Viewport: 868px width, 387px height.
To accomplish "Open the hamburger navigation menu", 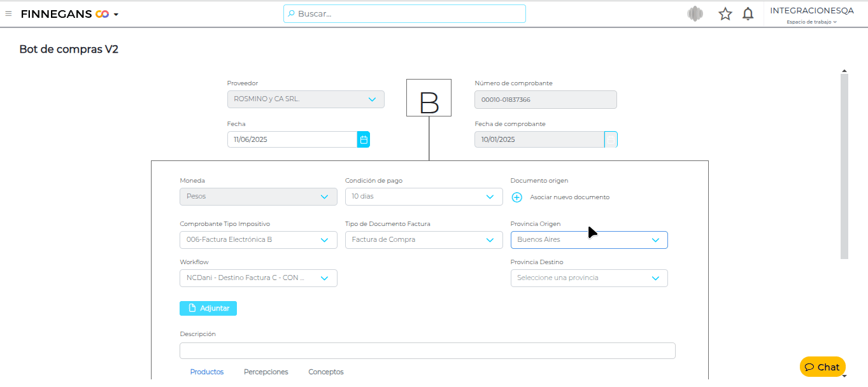I will [x=8, y=13].
